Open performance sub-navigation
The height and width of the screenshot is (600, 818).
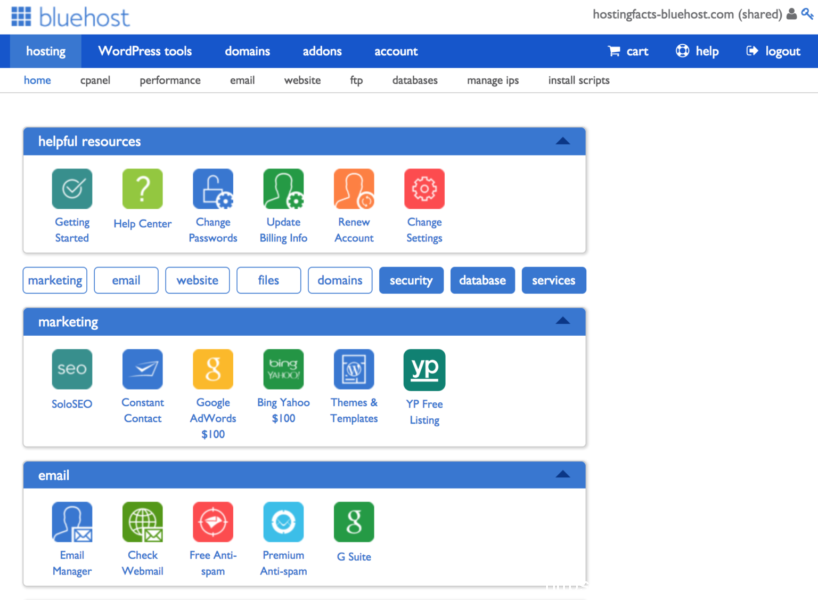tap(170, 80)
